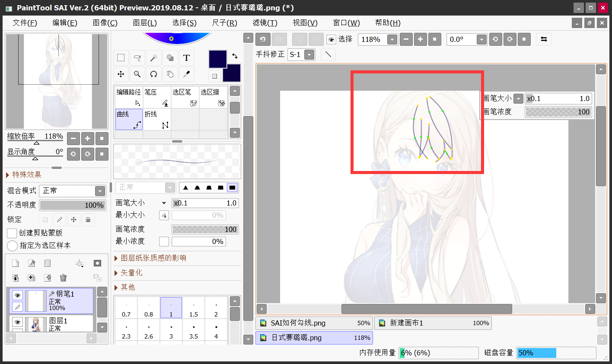Screen dimensions: 612x364
Task: Select the Text tool
Action: click(x=186, y=58)
